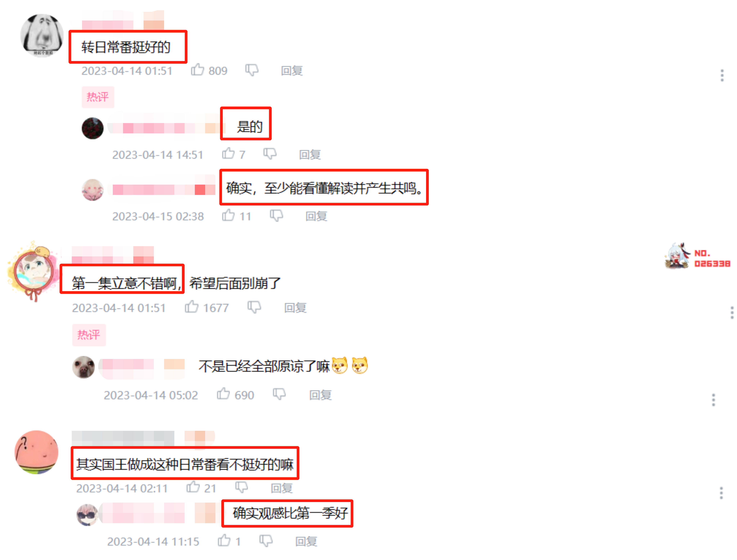The width and height of the screenshot is (737, 560).
Task: Dislike the 确实观感比第一季好 reply
Action: pos(266,541)
